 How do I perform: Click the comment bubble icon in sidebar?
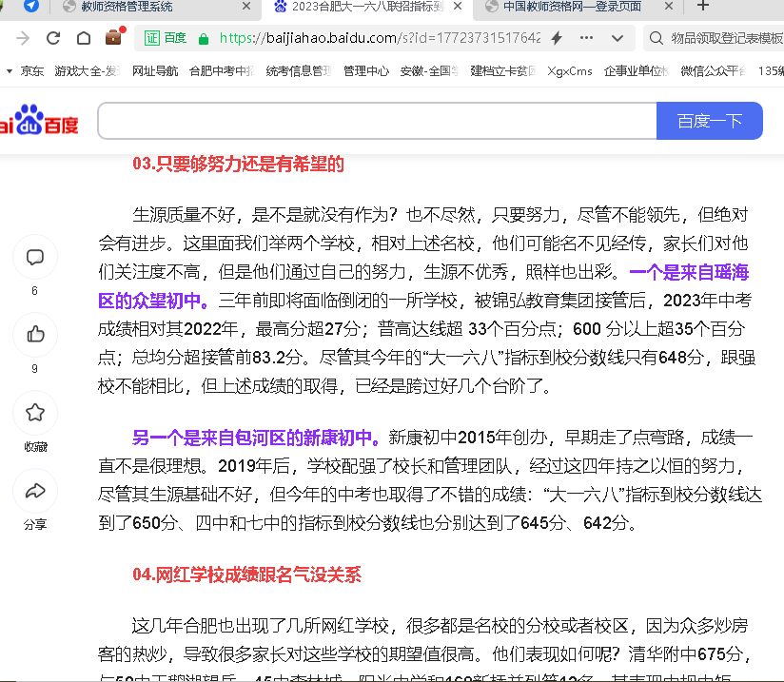click(x=35, y=257)
